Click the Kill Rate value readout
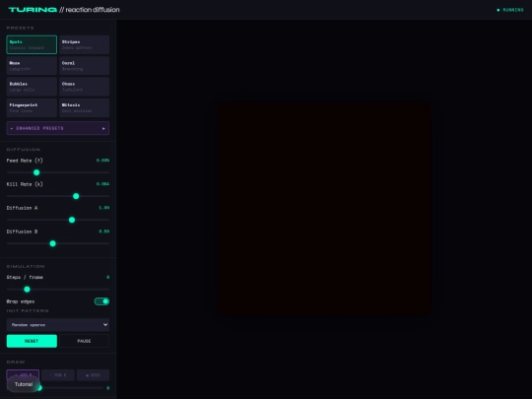 click(102, 184)
